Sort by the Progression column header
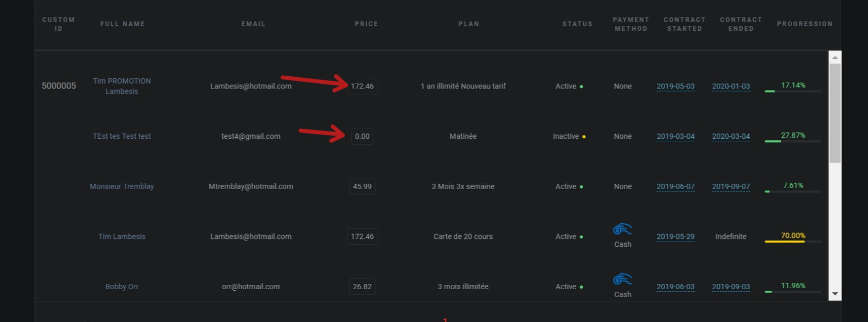 pos(804,24)
